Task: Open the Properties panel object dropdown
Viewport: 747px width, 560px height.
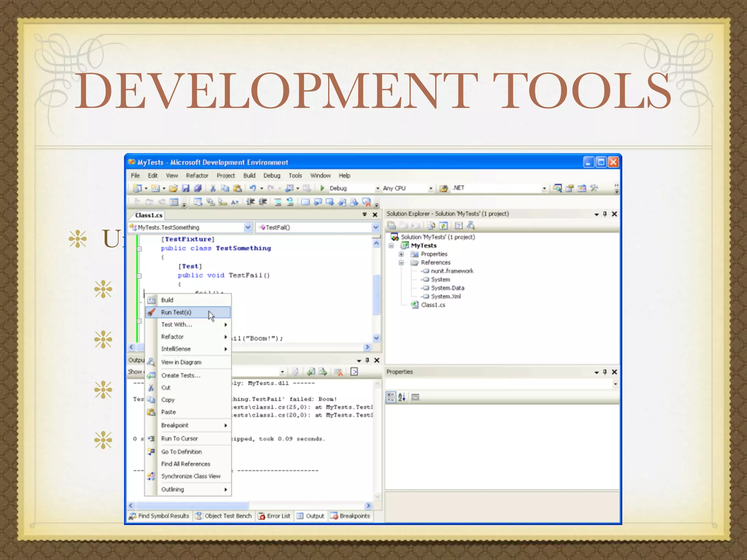Action: pos(615,384)
